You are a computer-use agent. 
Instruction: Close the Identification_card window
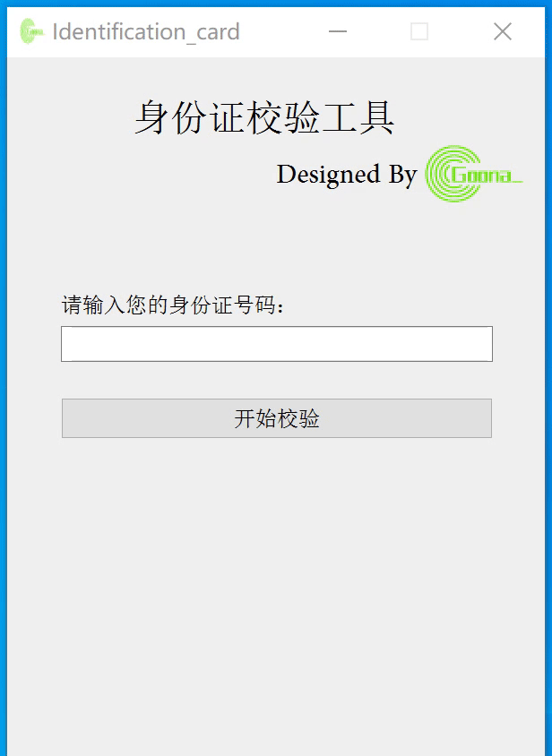[503, 32]
